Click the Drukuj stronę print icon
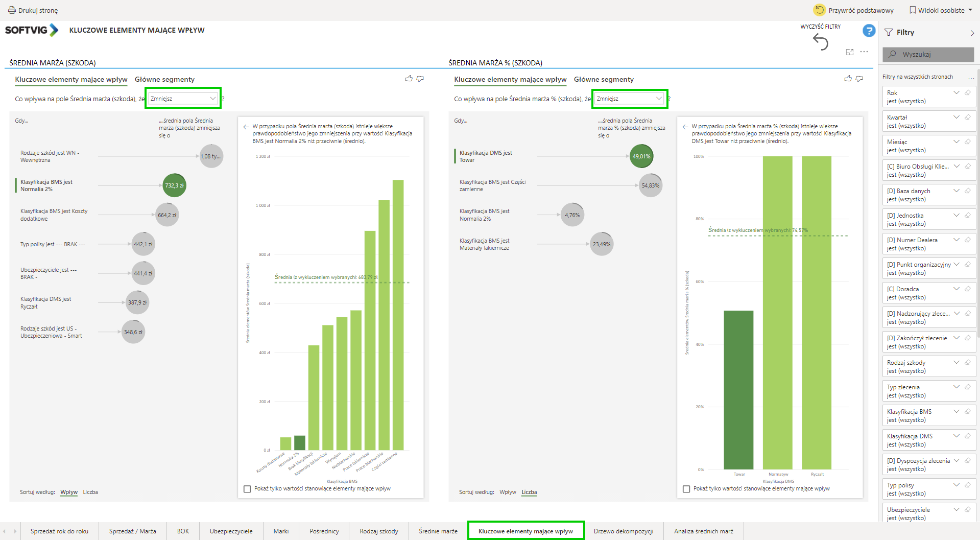Screen dimensions: 980x540 12,10
